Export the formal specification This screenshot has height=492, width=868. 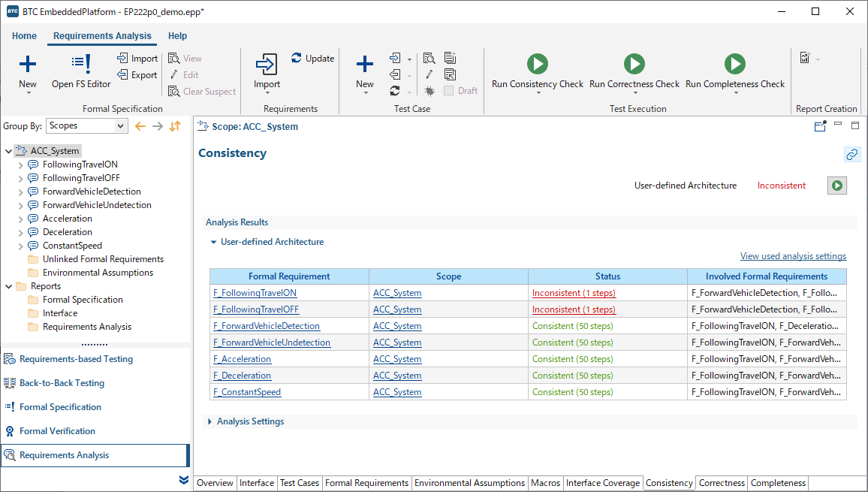tap(137, 75)
